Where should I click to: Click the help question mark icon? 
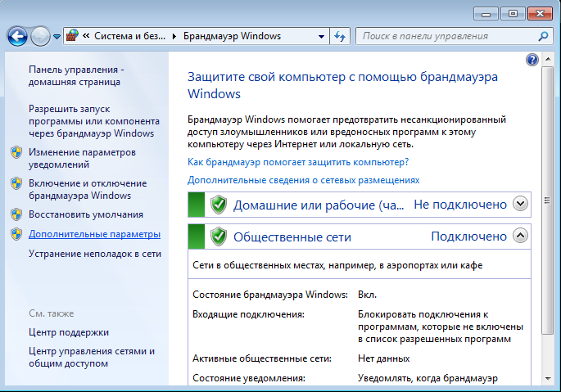coord(532,61)
